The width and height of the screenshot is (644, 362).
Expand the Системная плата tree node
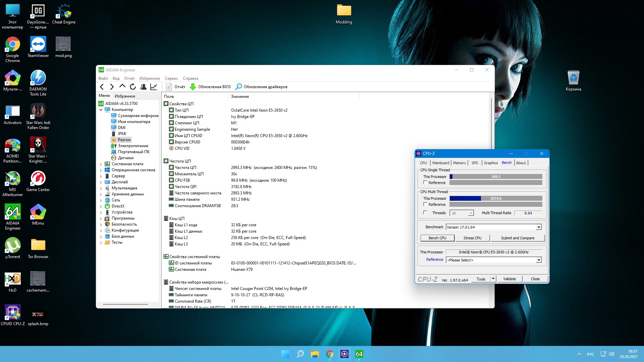pyautogui.click(x=101, y=164)
